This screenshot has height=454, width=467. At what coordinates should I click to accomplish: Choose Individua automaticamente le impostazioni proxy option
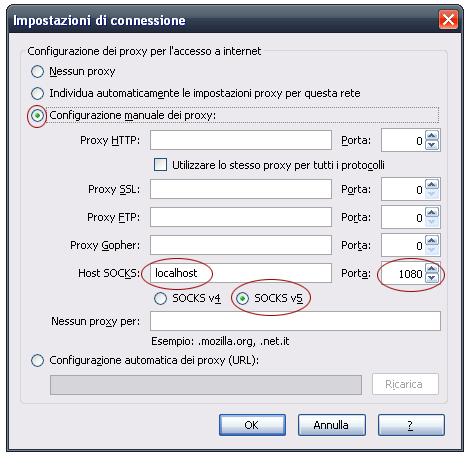pos(37,93)
